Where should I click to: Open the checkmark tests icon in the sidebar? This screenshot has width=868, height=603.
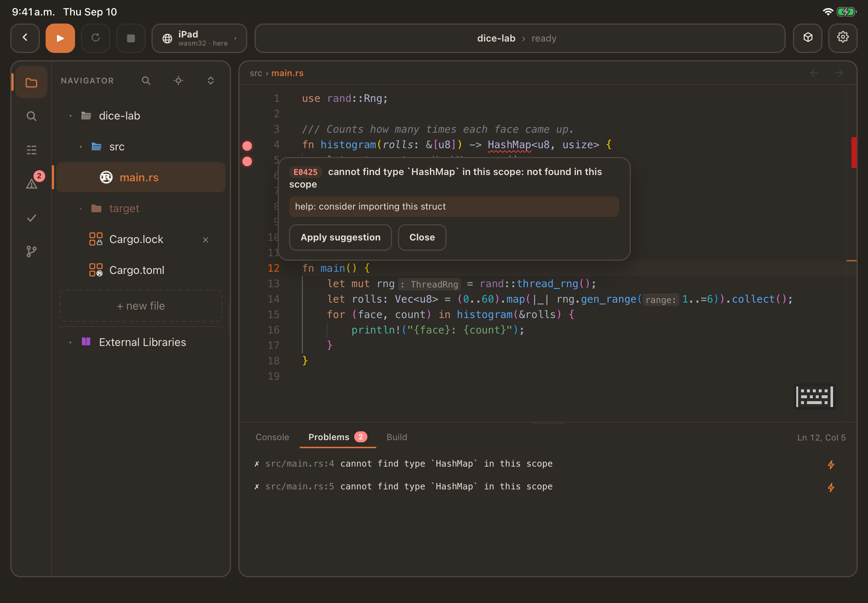31,218
